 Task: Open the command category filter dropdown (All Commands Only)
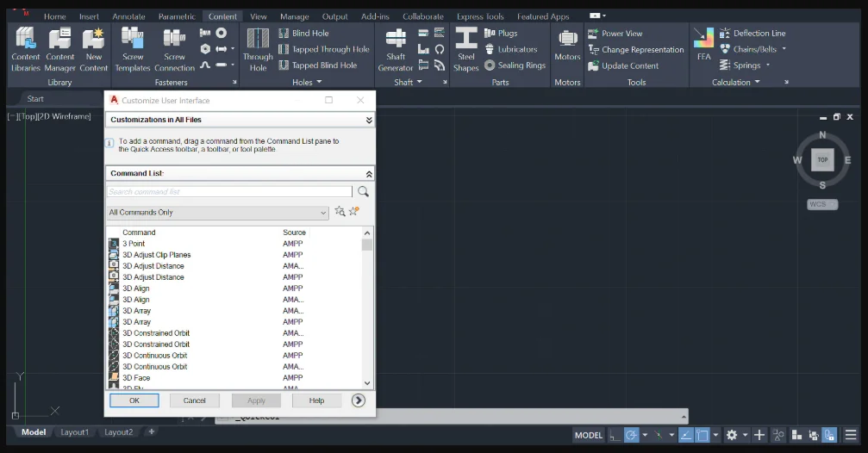[218, 213]
